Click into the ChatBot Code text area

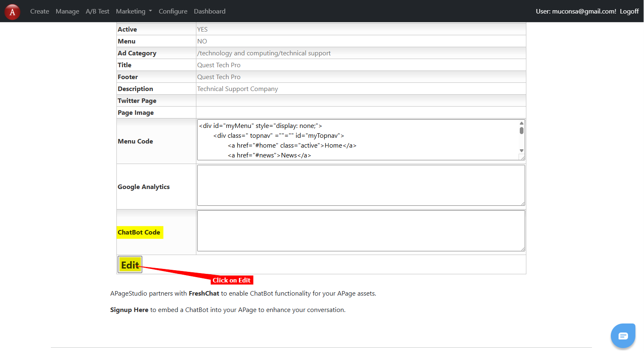click(361, 231)
